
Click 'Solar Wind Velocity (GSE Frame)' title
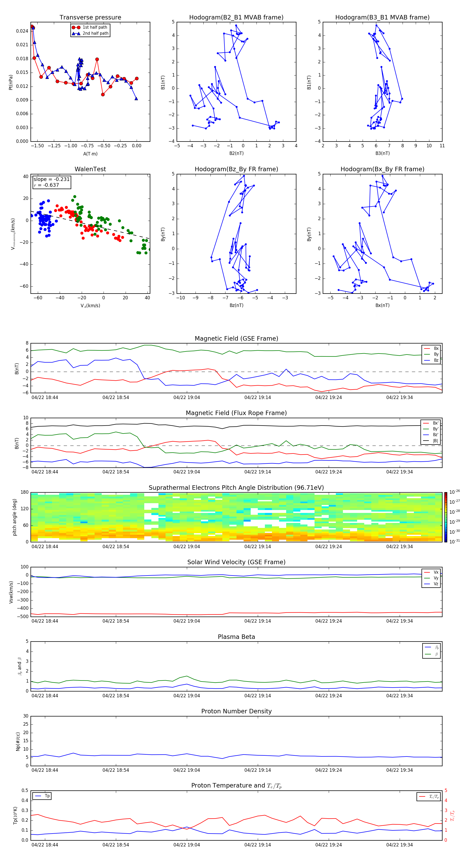(236, 562)
